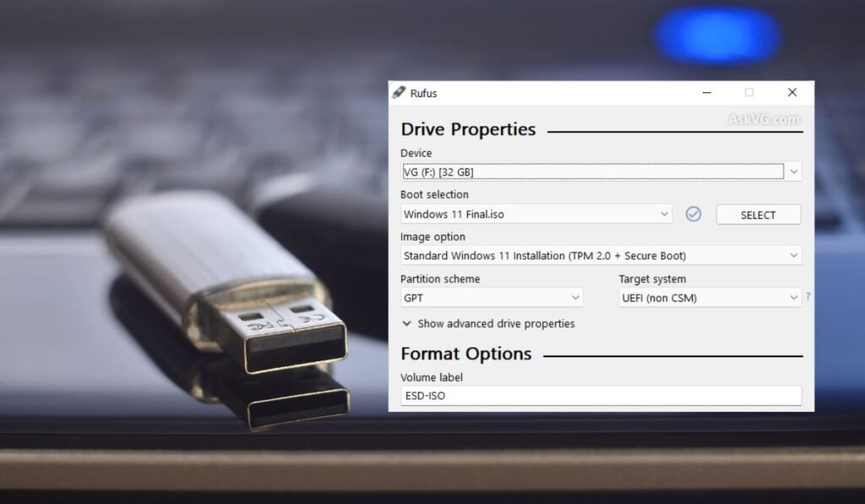Viewport: 865px width, 504px height.
Task: Minimize the Rufus window
Action: tap(706, 93)
